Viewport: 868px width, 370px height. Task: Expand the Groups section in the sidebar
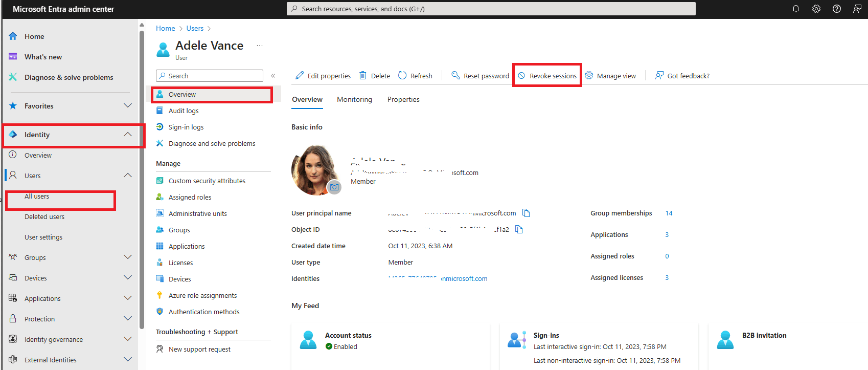tap(128, 257)
